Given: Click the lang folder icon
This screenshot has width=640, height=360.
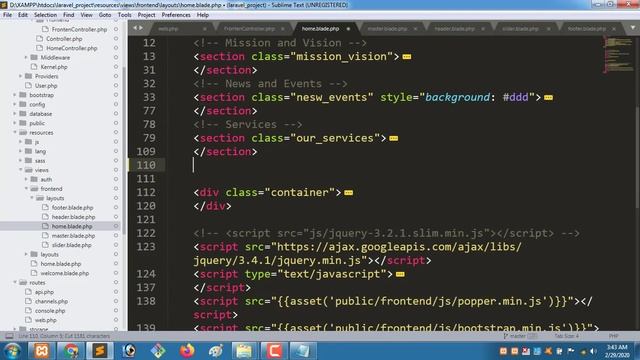Looking at the screenshot, I should (29, 151).
